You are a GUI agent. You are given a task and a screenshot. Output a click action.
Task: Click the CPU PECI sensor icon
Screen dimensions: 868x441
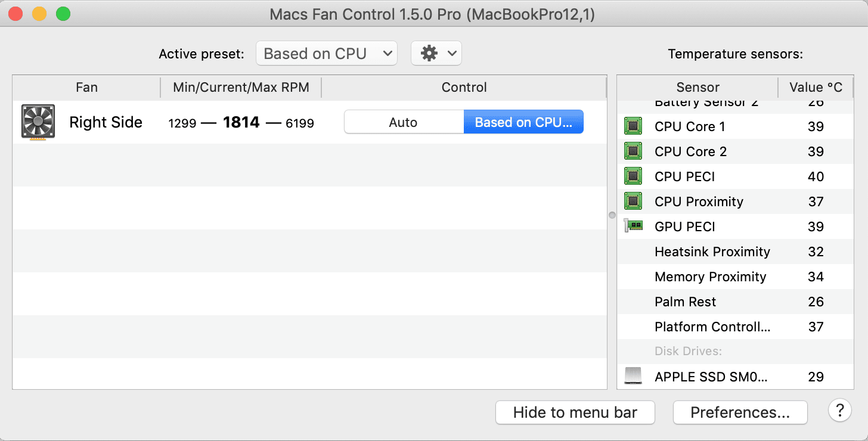tap(633, 176)
